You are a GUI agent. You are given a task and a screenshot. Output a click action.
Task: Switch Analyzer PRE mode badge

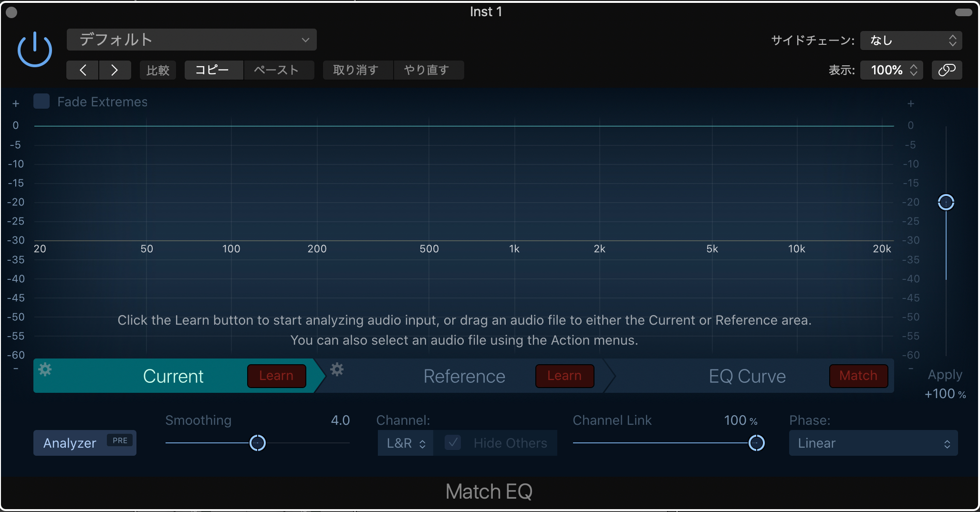coord(120,440)
